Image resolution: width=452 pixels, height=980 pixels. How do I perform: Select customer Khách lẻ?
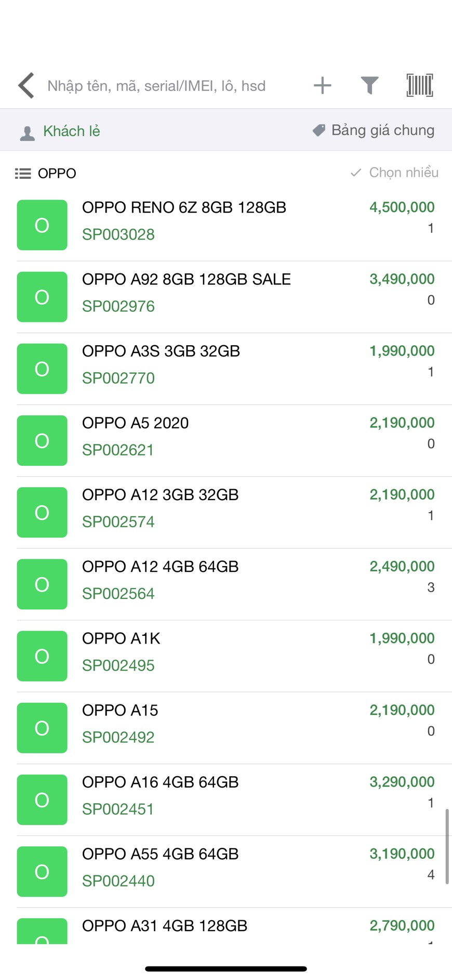click(x=72, y=131)
